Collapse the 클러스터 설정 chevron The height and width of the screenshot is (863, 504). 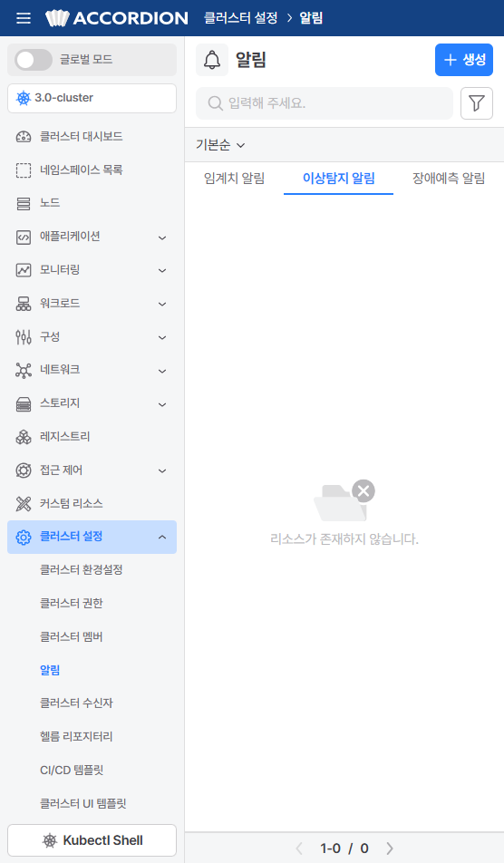[162, 537]
